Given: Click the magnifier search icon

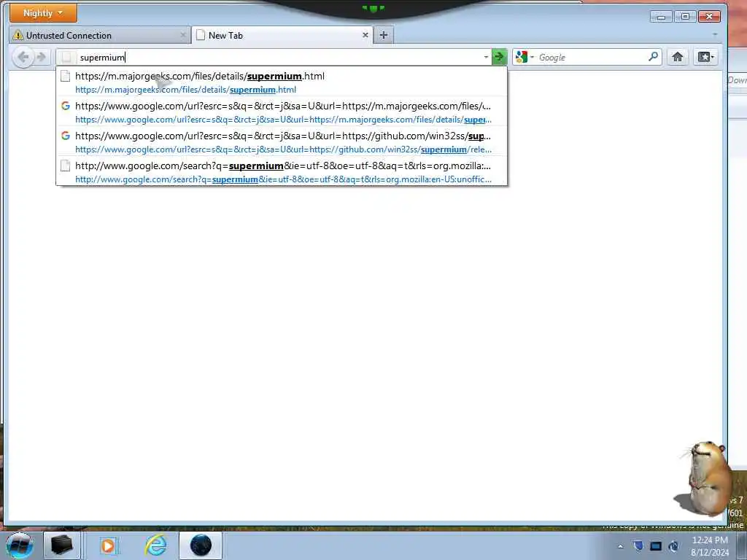Looking at the screenshot, I should pos(653,57).
